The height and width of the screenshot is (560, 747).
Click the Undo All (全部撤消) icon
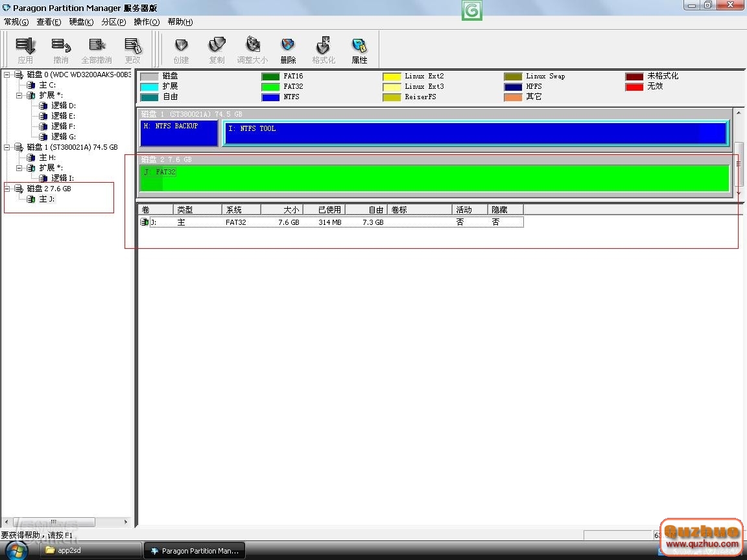coord(97,46)
